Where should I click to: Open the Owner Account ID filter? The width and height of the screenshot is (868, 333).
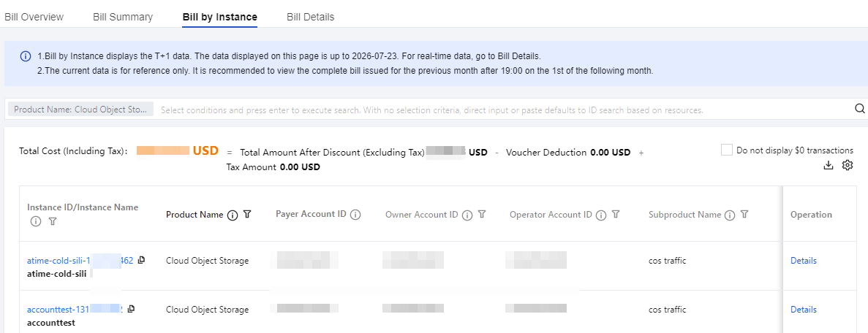pyautogui.click(x=482, y=214)
